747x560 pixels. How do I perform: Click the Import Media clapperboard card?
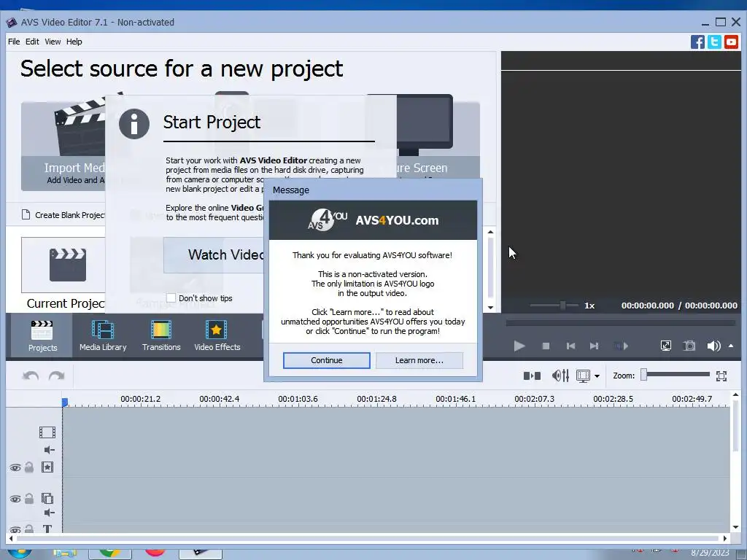[x=63, y=142]
